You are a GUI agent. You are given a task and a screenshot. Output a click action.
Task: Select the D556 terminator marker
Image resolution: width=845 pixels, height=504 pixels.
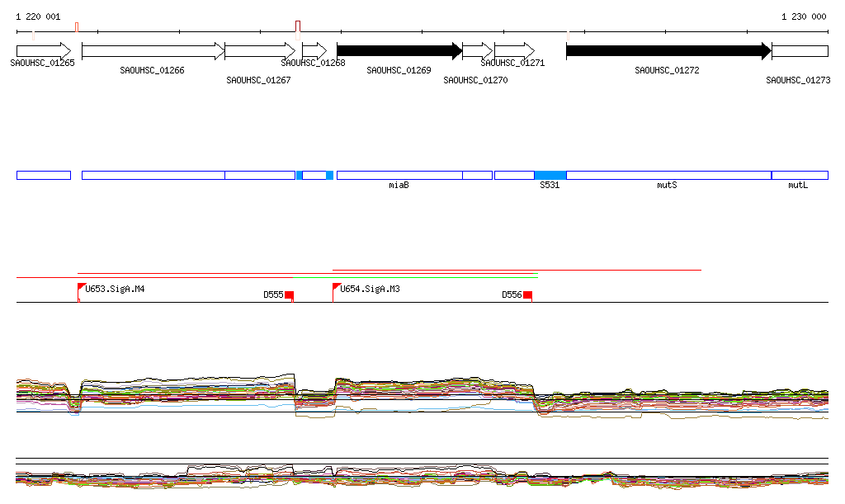coord(527,295)
